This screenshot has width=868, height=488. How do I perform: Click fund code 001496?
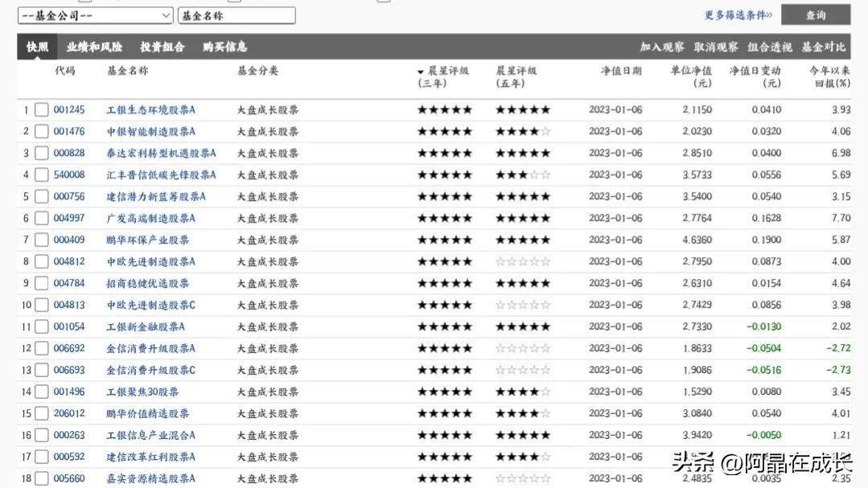pyautogui.click(x=69, y=392)
